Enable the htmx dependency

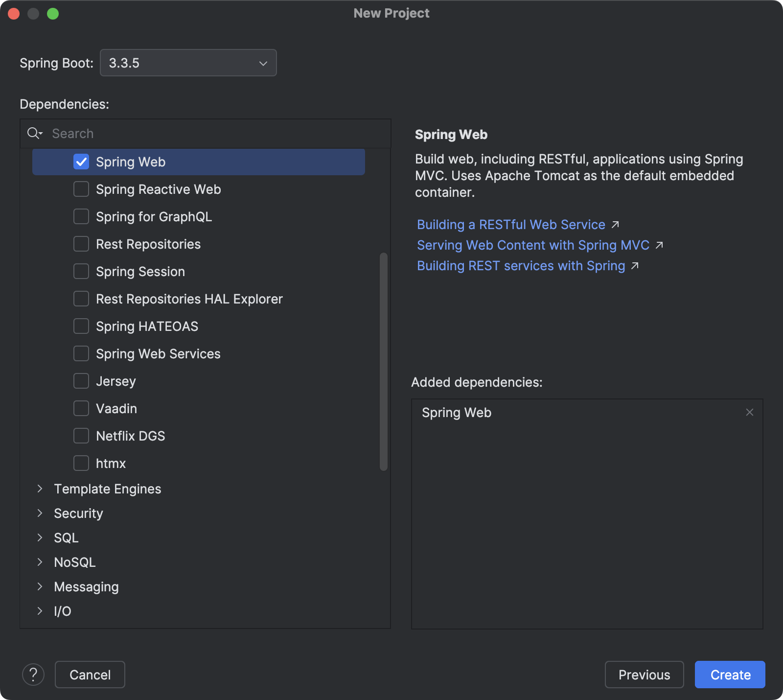coord(81,463)
